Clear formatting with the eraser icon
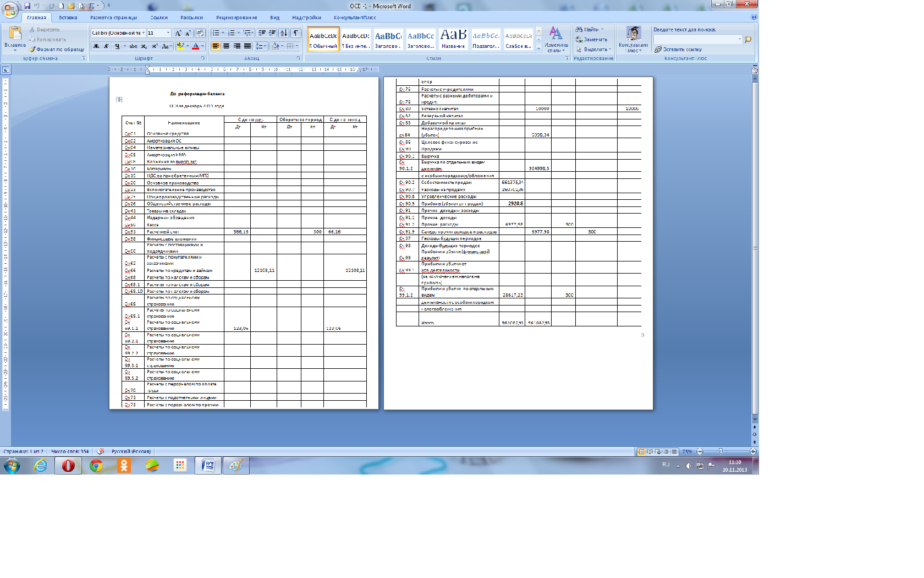This screenshot has width=924, height=578. coord(200,33)
